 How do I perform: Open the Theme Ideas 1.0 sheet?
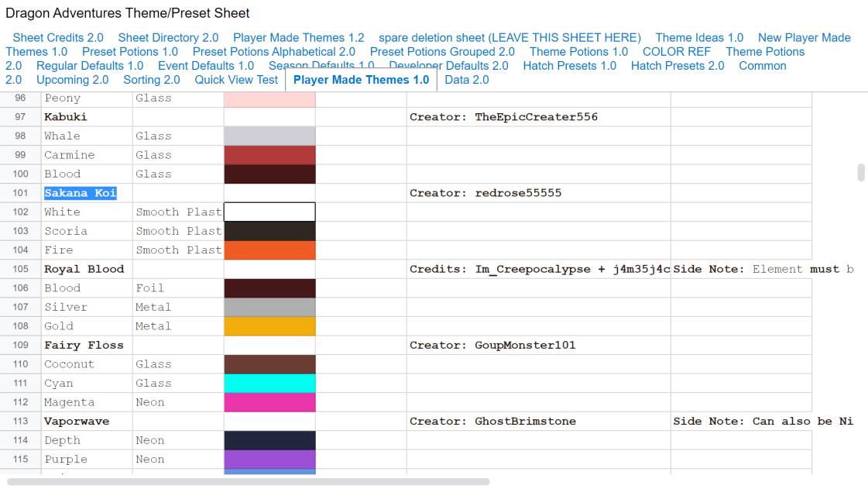tap(699, 38)
